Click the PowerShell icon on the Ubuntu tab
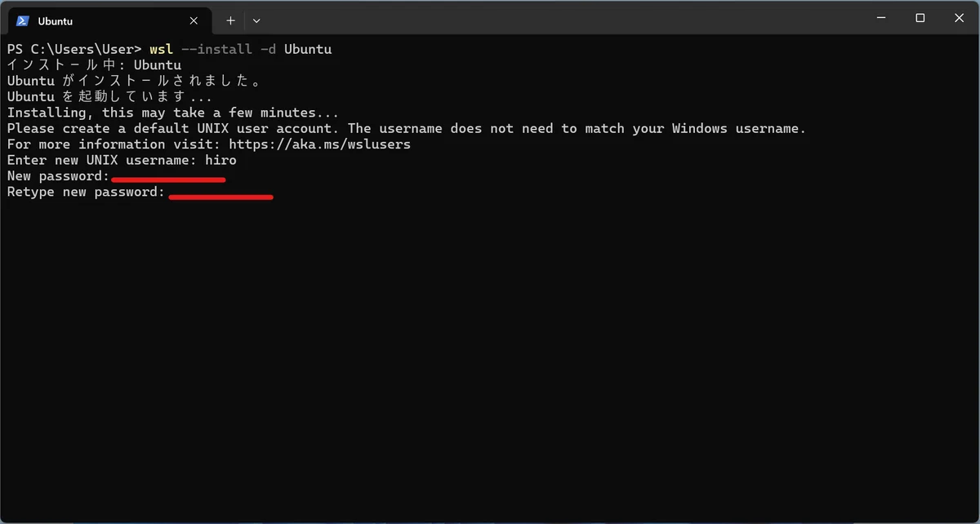 [23, 20]
